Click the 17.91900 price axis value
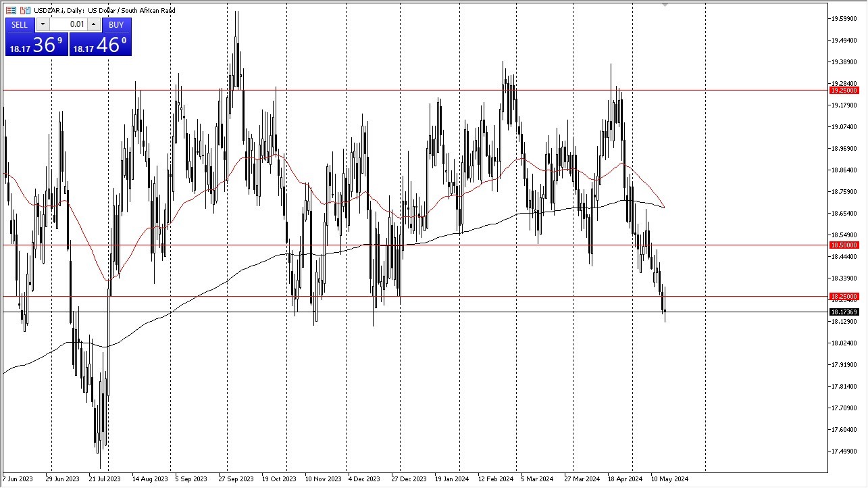 tap(844, 365)
